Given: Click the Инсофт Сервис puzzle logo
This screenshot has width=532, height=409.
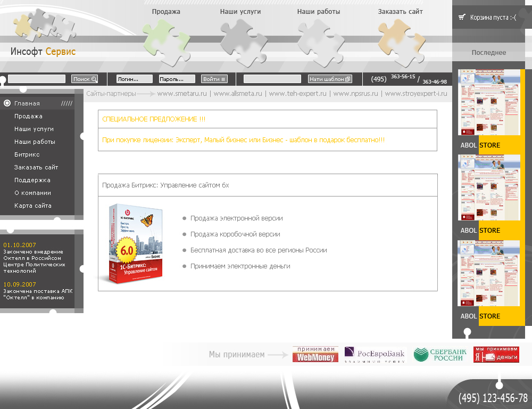Looking at the screenshot, I should [x=44, y=25].
